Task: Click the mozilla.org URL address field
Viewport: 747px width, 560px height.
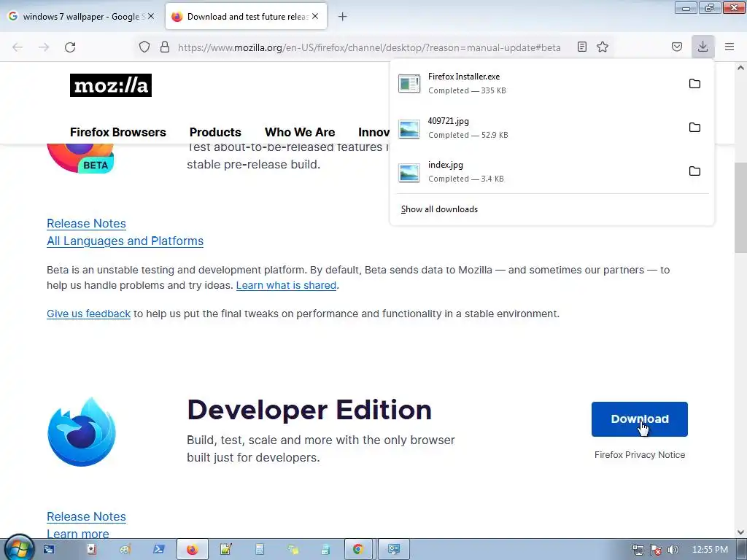Action: 368,47
